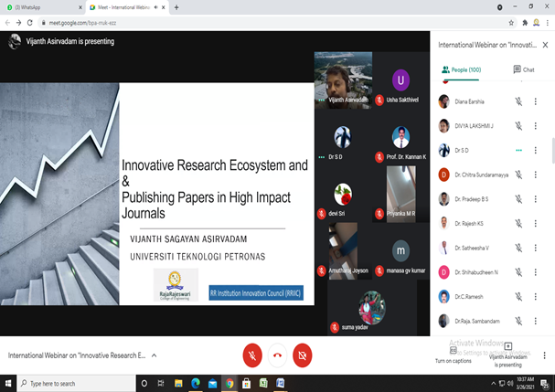Go forward in browser
555x392 pixels.
[18, 23]
